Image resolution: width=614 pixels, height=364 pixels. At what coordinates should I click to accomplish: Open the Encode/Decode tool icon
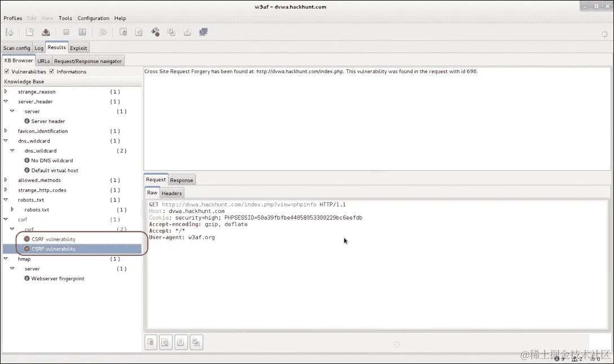point(156,32)
